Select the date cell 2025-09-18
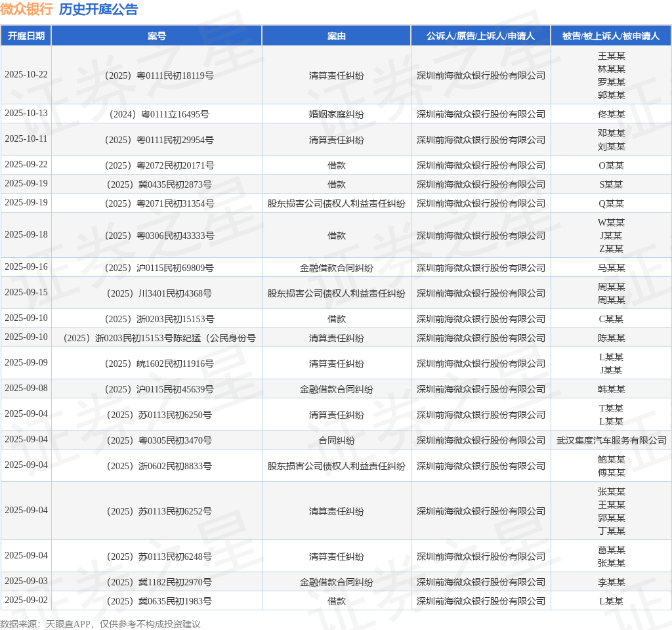 click(26, 235)
